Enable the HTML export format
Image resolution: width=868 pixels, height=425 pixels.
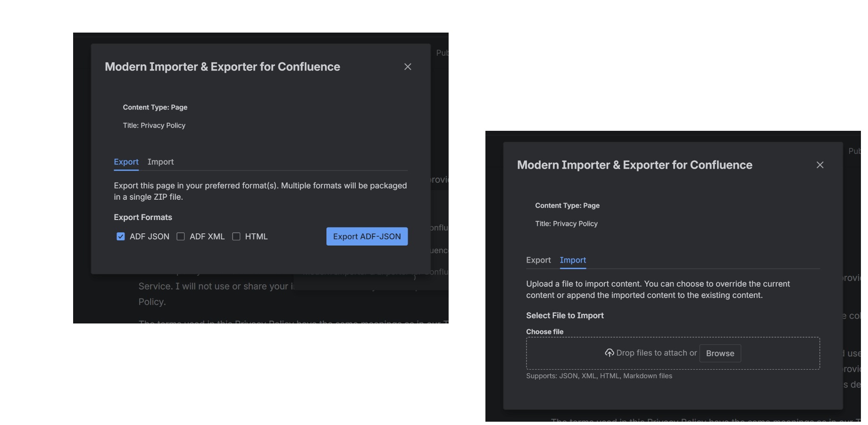236,236
